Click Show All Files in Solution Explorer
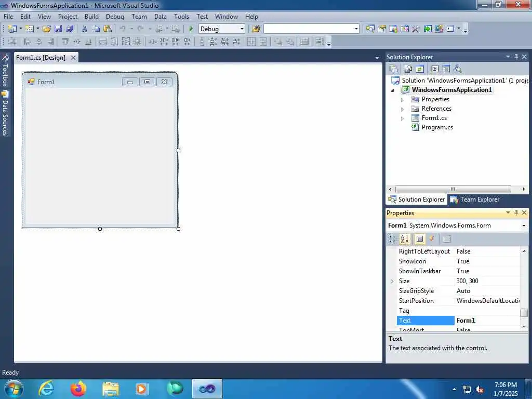This screenshot has width=532, height=399. 408,69
